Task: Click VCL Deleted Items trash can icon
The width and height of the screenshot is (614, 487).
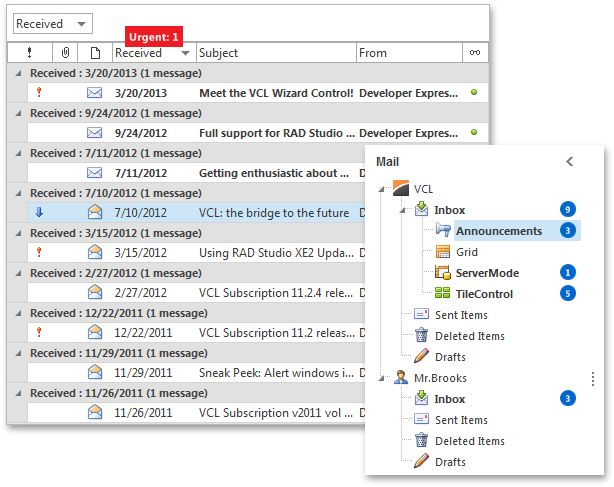Action: click(x=421, y=335)
